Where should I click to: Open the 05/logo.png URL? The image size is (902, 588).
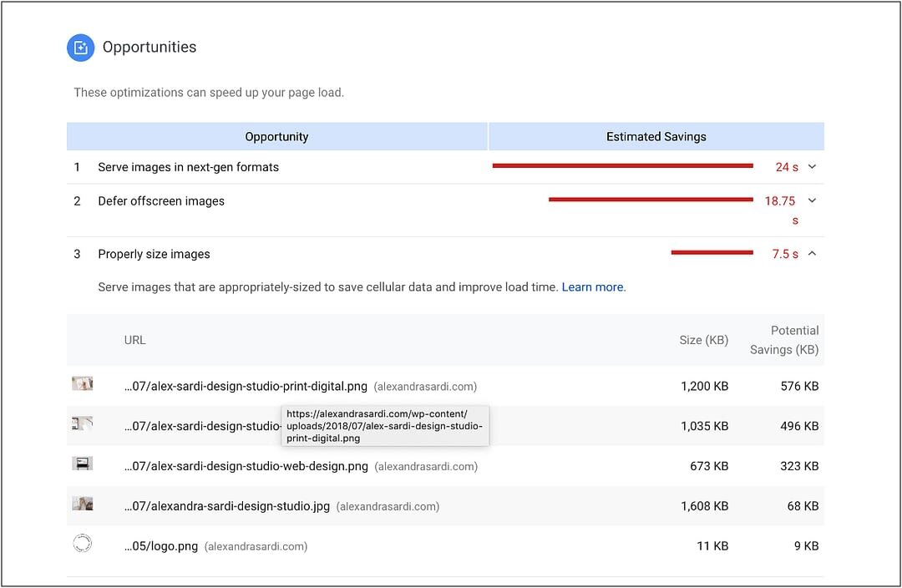pyautogui.click(x=161, y=546)
